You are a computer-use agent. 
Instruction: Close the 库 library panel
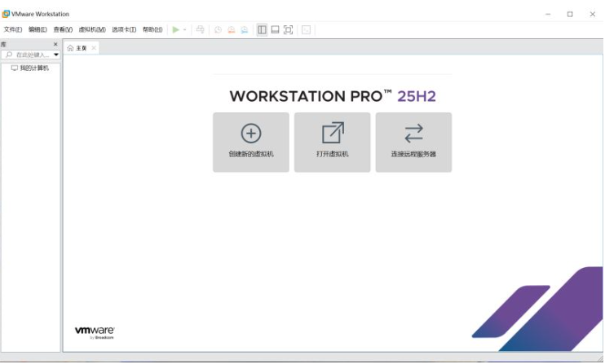55,44
